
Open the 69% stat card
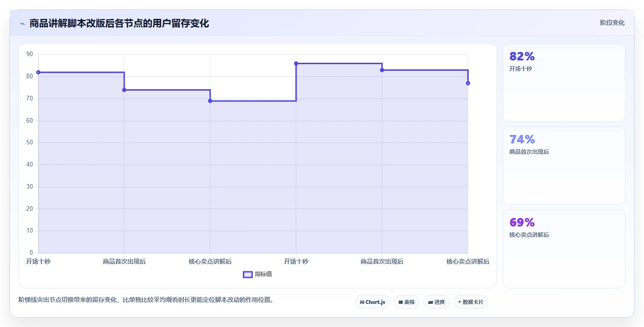[x=564, y=249]
